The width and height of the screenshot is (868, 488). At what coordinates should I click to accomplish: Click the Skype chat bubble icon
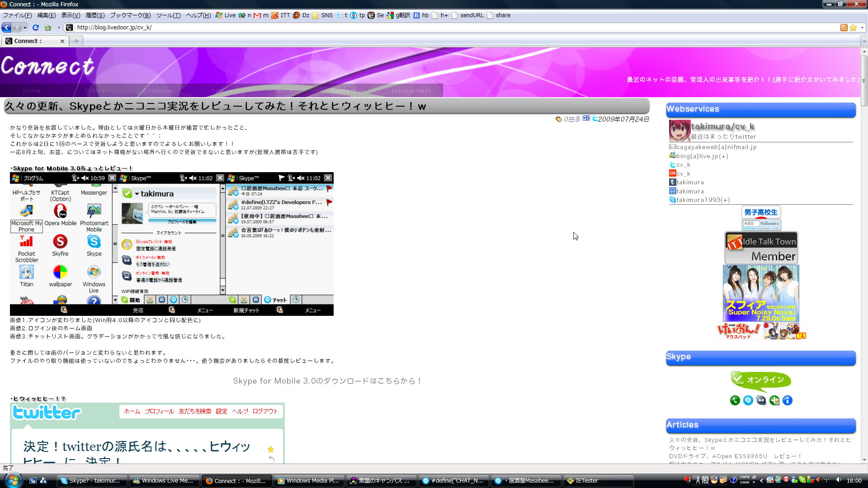(x=748, y=400)
